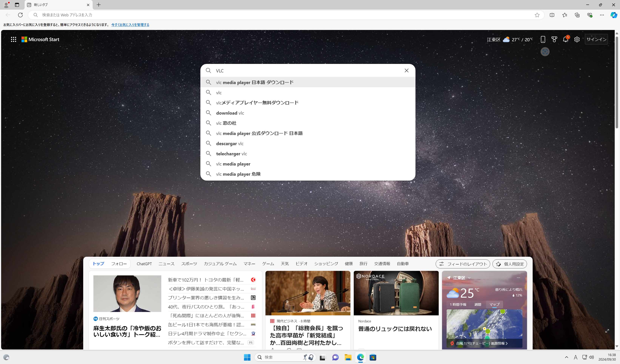Clear the VLC search text with X

coord(406,71)
